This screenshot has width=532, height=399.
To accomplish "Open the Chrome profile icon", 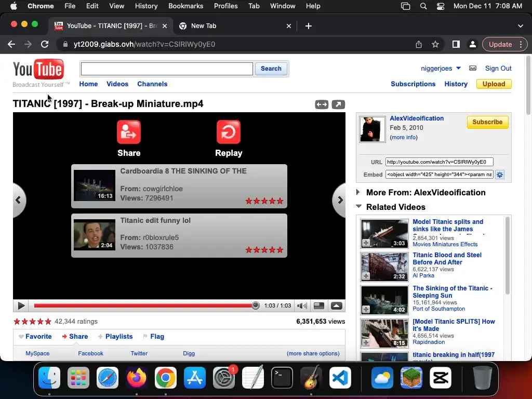I will (472, 45).
